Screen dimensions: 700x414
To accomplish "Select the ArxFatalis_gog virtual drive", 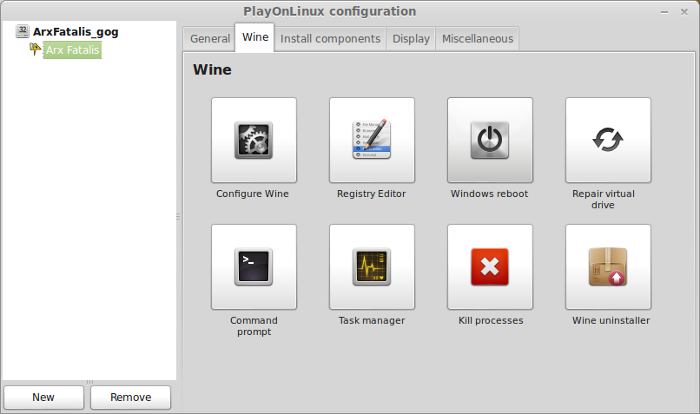I will 75,32.
